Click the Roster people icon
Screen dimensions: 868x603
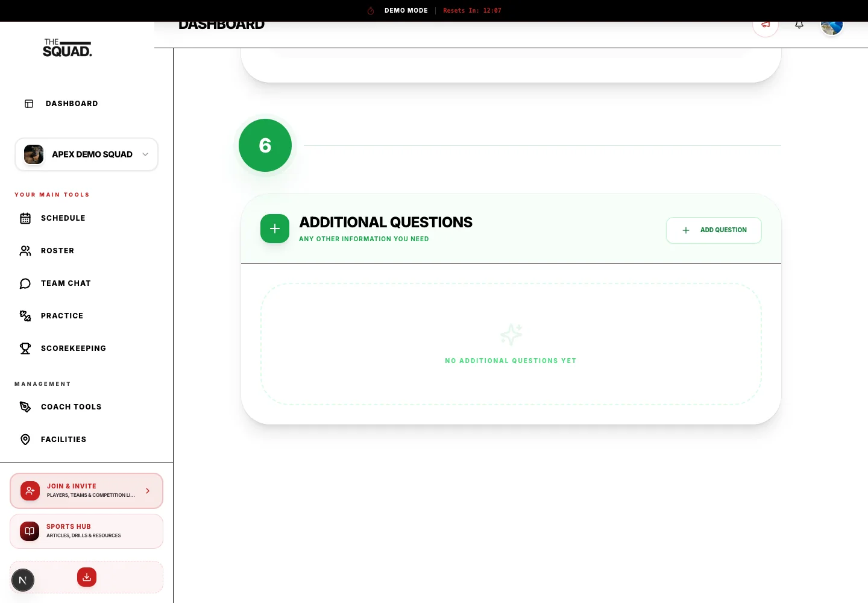point(25,251)
